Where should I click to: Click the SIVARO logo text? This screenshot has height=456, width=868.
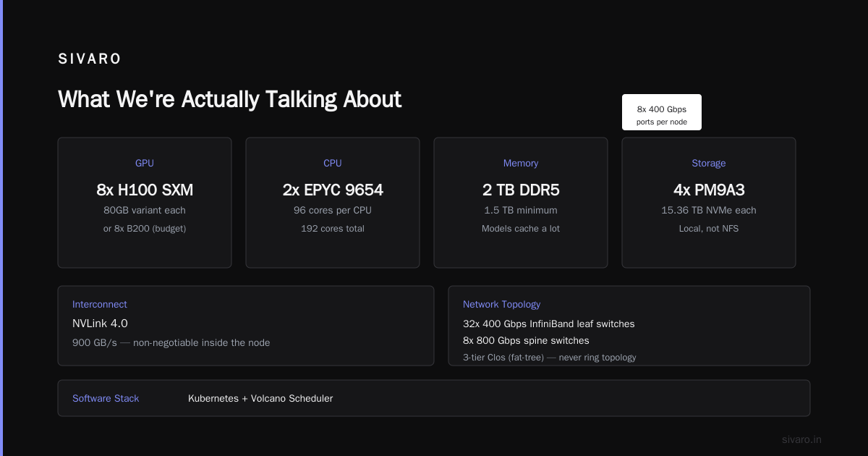90,59
